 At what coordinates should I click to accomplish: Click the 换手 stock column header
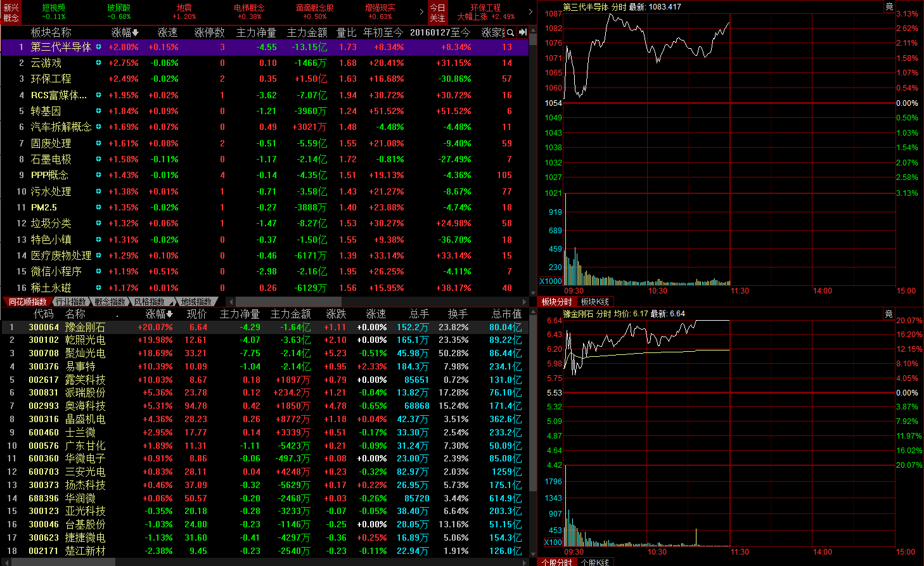[x=458, y=314]
